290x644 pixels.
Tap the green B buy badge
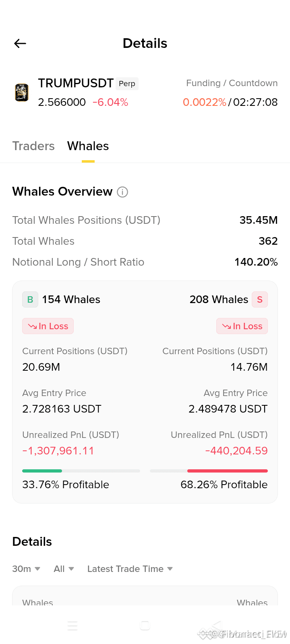[30, 299]
